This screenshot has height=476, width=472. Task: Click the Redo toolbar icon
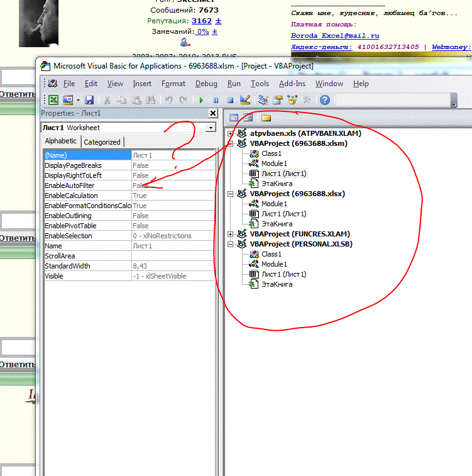[183, 100]
